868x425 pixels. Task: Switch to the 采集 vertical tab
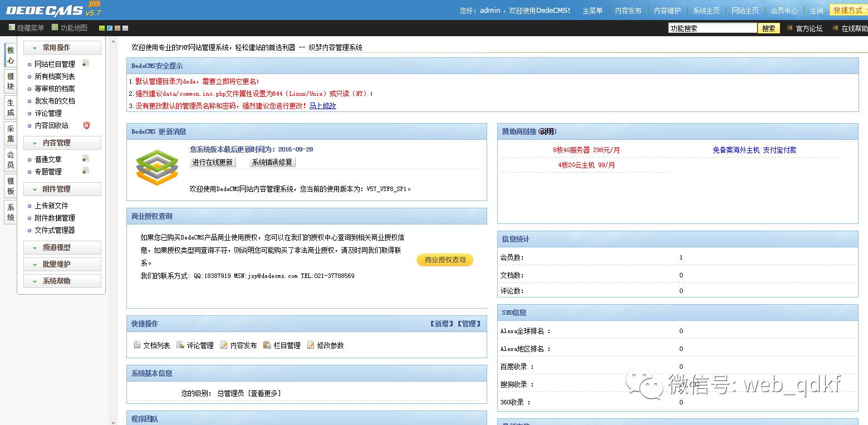coord(11,133)
